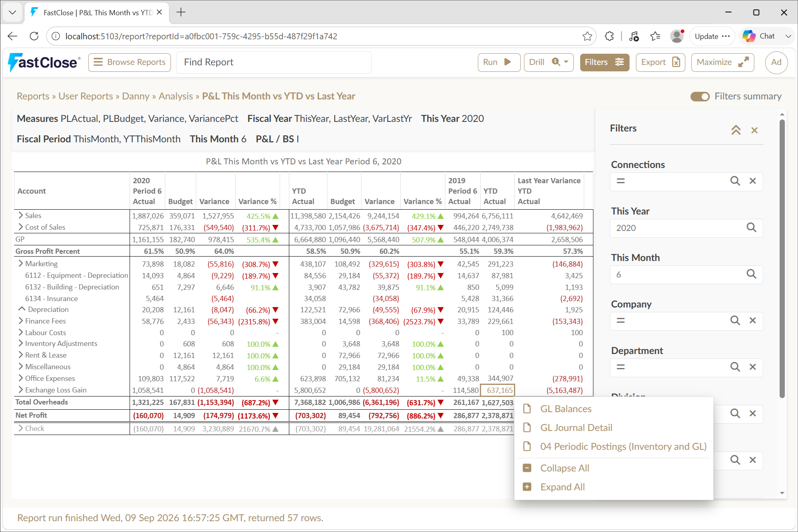
Task: Click search icon in This Year filter
Action: (751, 228)
